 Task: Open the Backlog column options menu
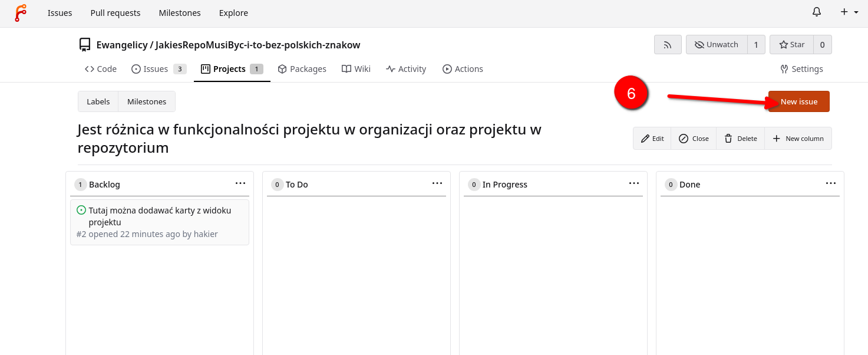point(240,183)
